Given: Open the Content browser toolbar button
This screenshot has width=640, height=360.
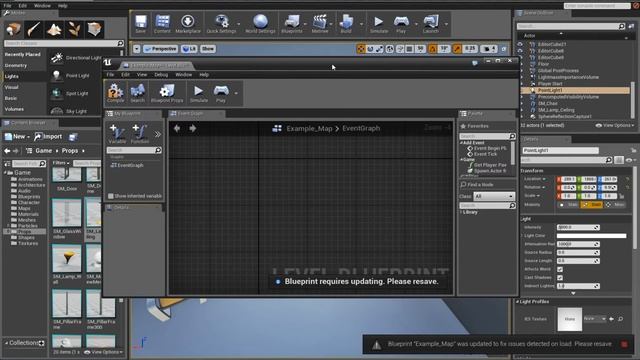Looking at the screenshot, I should coord(162,24).
